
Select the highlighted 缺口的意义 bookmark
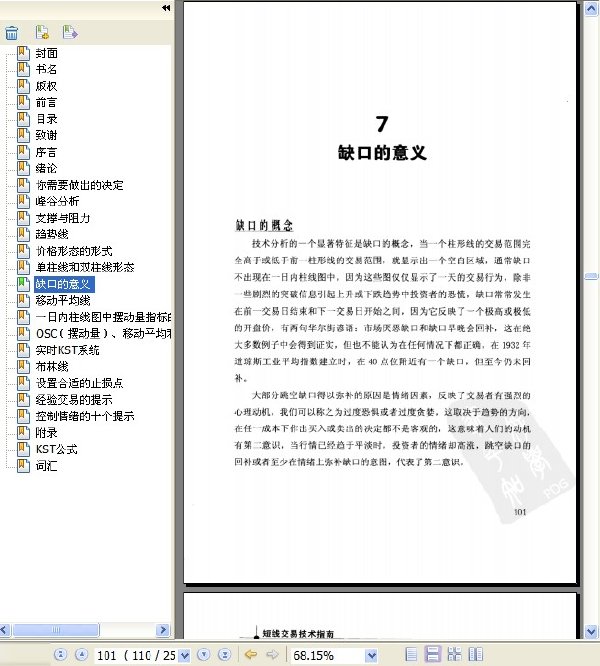click(x=64, y=284)
